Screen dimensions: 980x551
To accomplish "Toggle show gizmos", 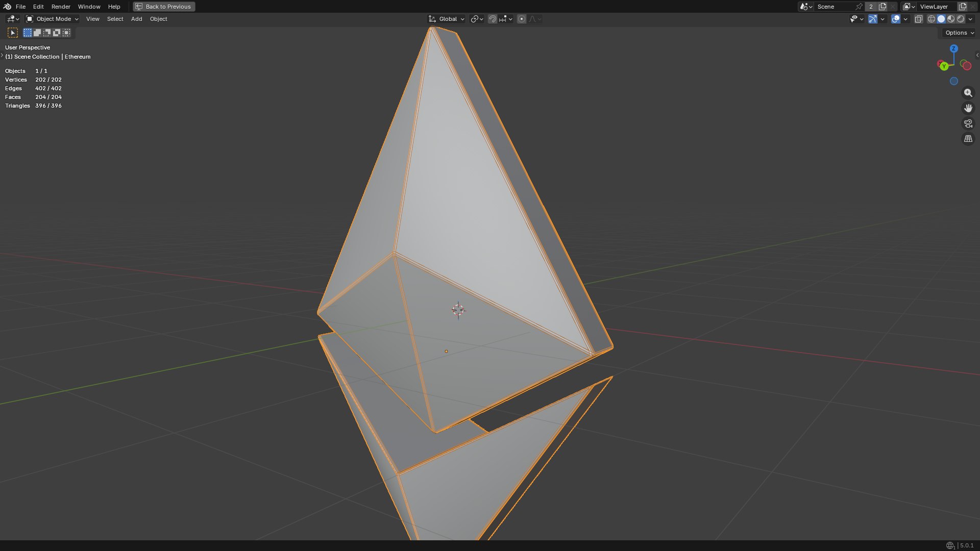I will [x=873, y=19].
